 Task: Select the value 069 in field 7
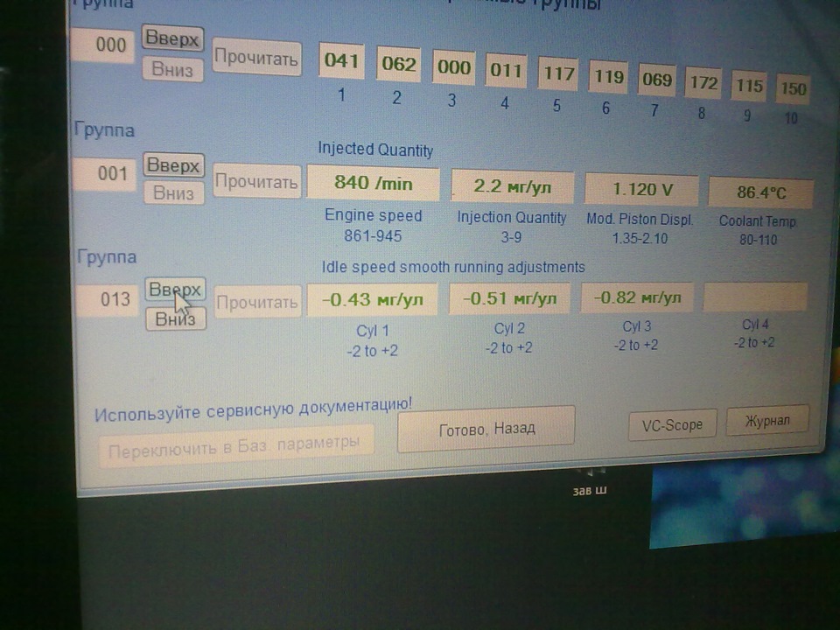pos(657,80)
